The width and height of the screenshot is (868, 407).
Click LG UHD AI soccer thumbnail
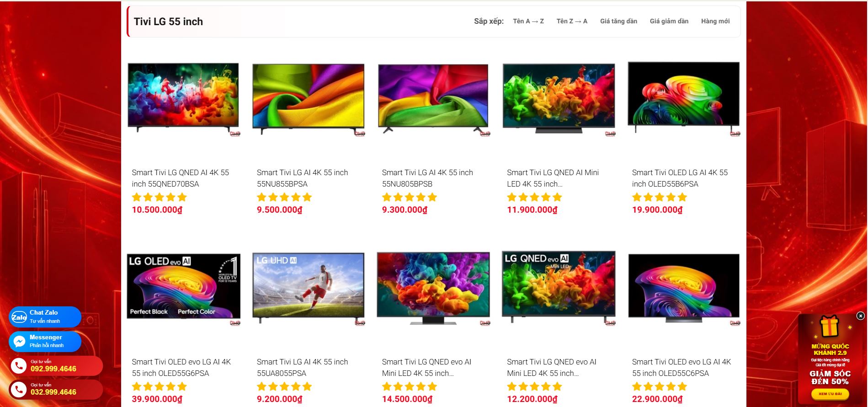coord(309,288)
